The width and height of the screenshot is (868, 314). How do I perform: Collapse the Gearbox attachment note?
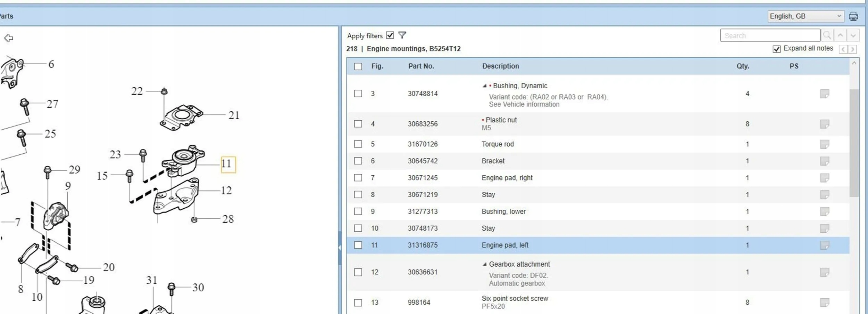(484, 264)
